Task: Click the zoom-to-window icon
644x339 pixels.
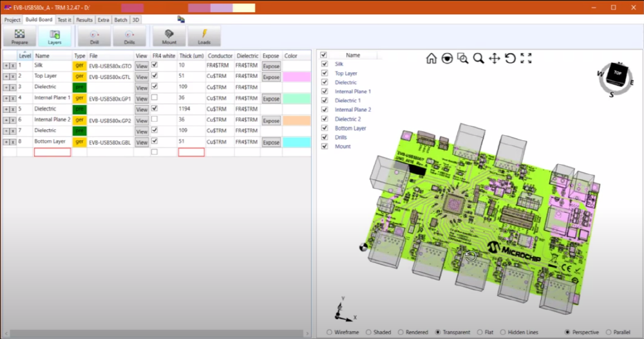Action: point(463,59)
